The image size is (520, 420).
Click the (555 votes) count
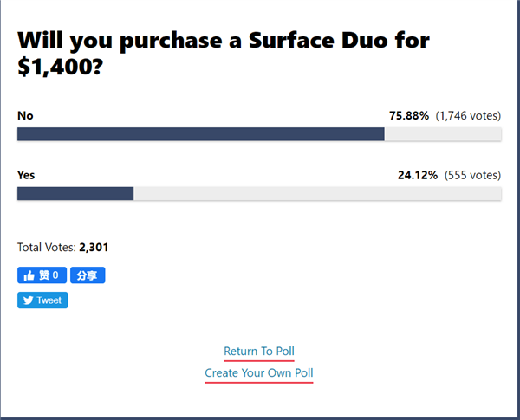(472, 175)
